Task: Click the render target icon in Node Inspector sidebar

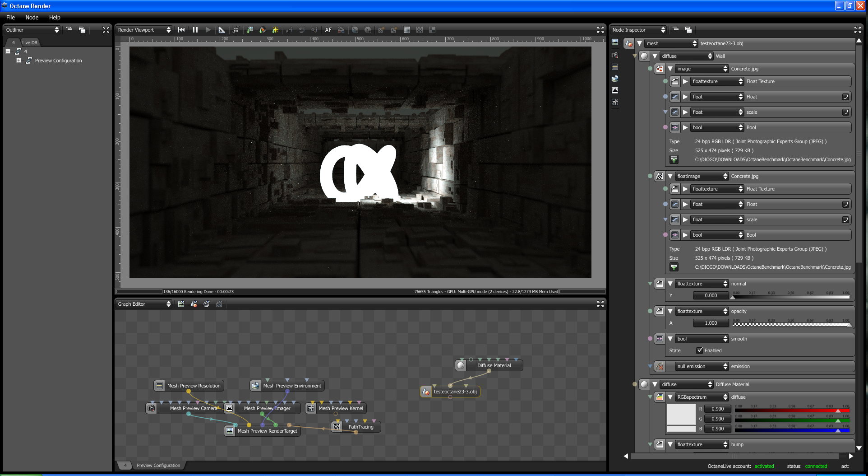Action: coord(615,42)
